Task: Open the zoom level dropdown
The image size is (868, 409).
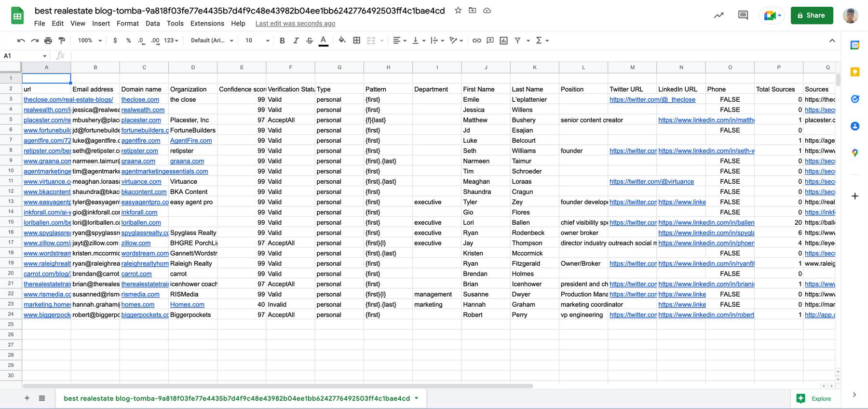Action: coord(90,41)
